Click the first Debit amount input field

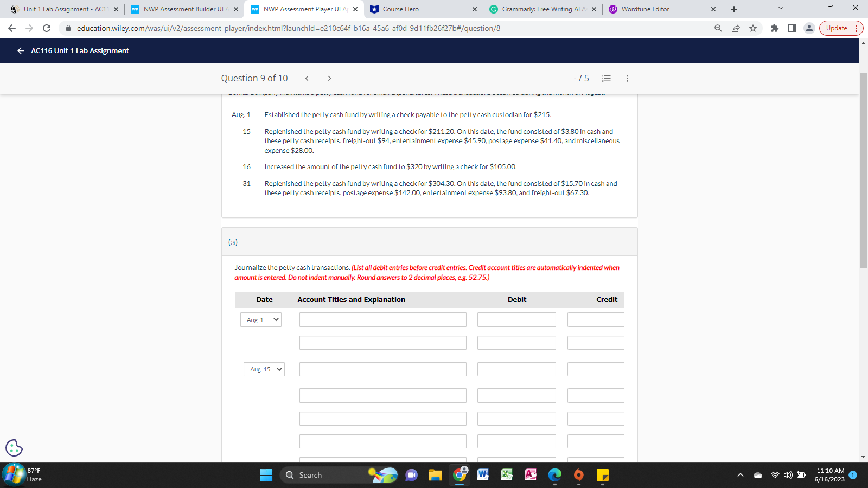coord(516,319)
